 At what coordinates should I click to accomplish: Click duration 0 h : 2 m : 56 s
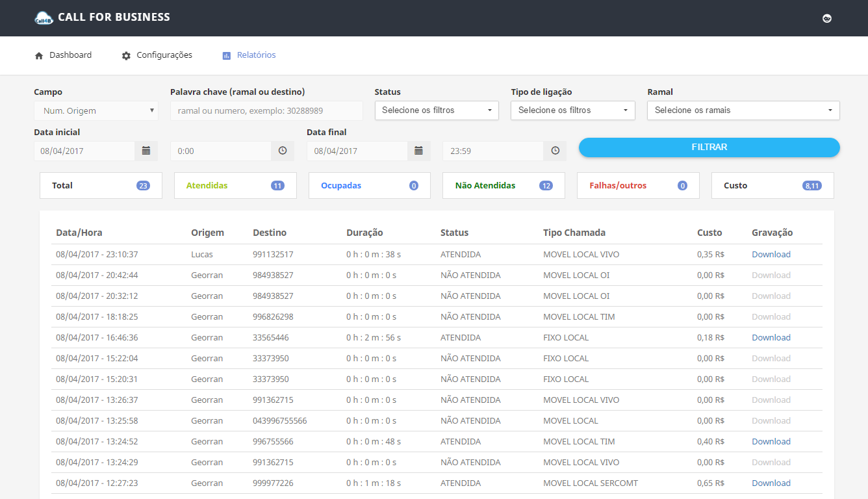[x=374, y=337]
